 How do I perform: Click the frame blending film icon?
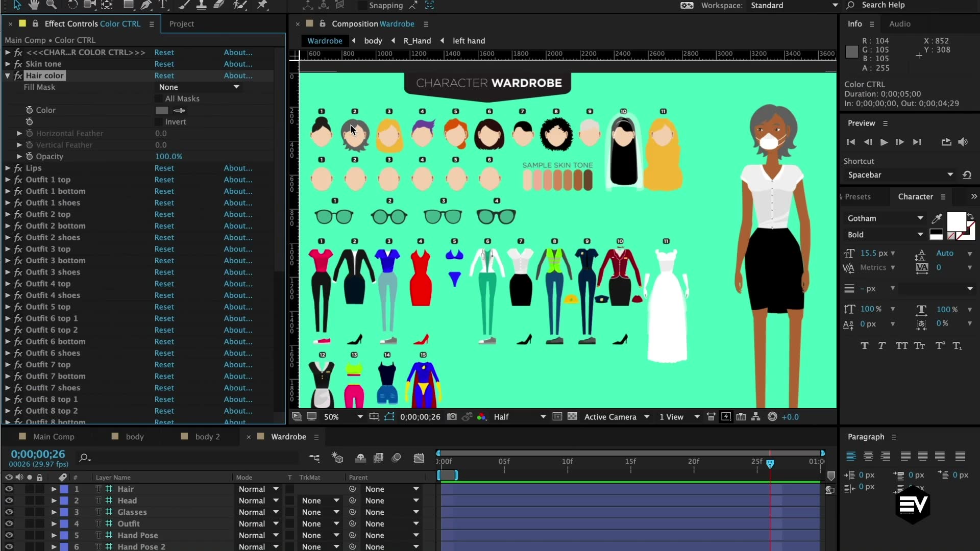[378, 458]
